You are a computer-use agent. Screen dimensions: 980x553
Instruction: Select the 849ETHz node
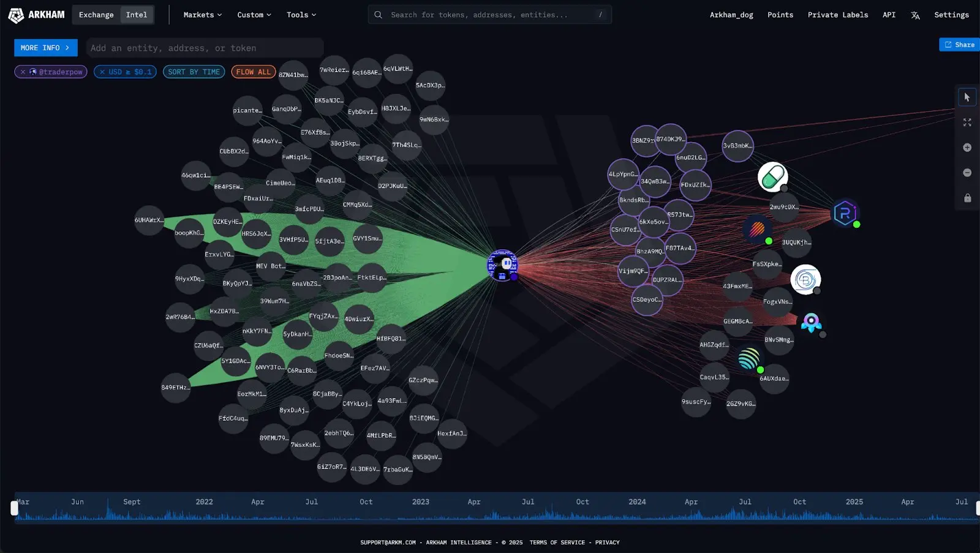[x=176, y=388]
